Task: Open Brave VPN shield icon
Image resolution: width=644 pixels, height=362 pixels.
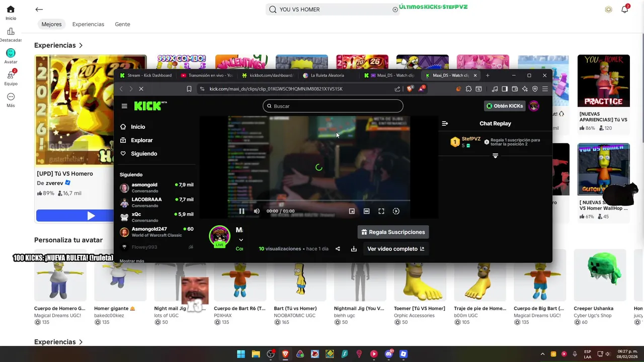Action: point(535,89)
